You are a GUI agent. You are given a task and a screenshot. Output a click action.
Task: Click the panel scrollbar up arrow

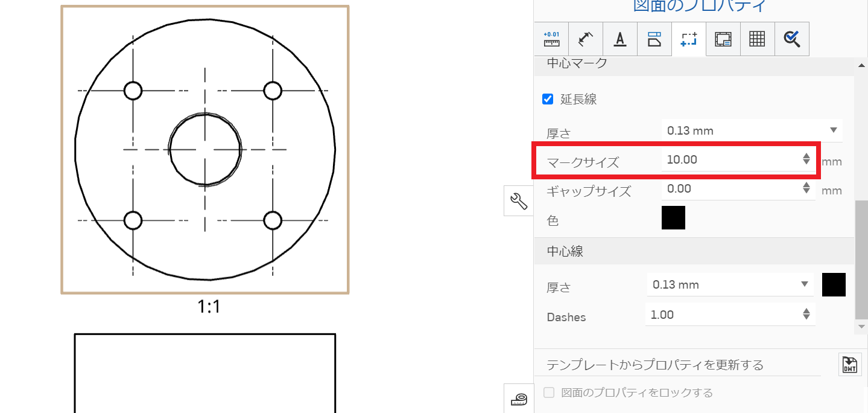(x=861, y=65)
